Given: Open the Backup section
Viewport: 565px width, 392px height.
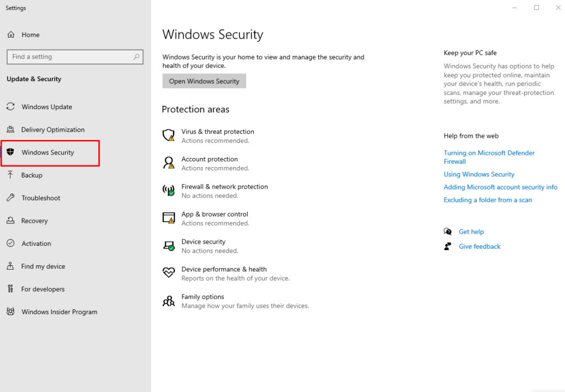Looking at the screenshot, I should [x=31, y=175].
